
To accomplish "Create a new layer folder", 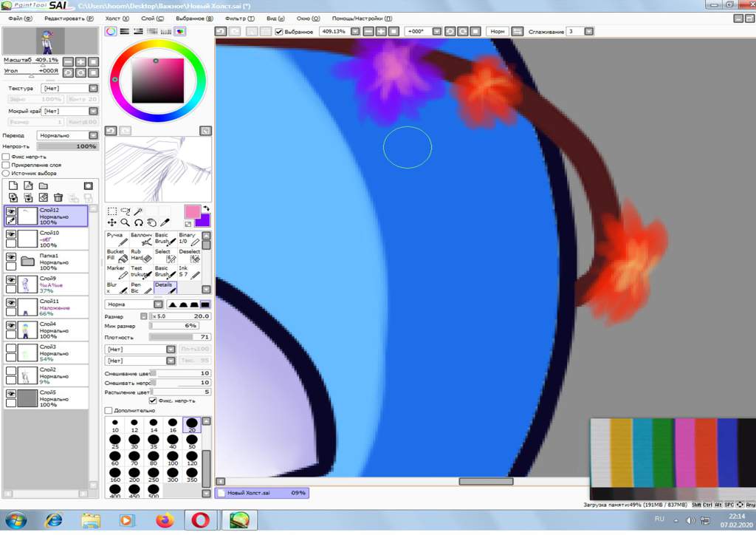I will click(44, 185).
